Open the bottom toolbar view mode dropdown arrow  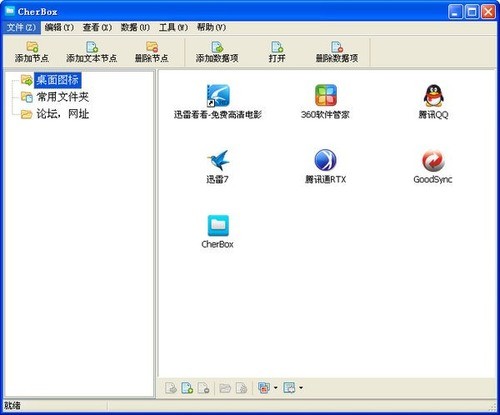(x=275, y=388)
